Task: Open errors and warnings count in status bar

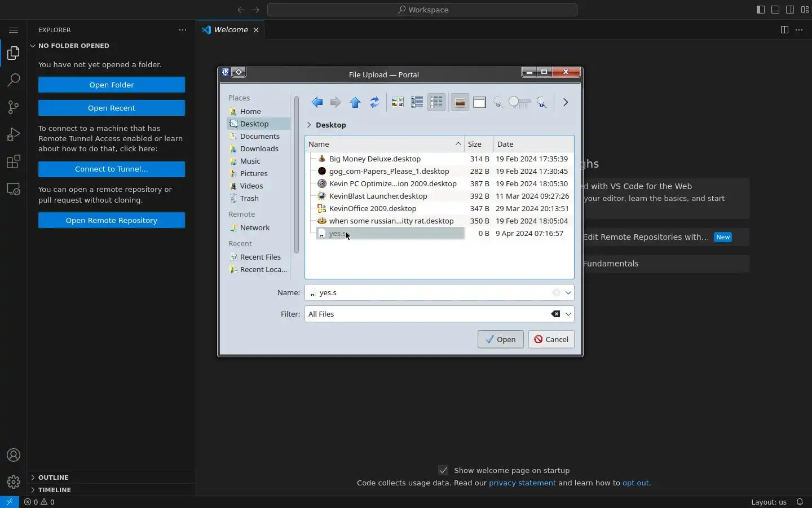Action: point(39,502)
